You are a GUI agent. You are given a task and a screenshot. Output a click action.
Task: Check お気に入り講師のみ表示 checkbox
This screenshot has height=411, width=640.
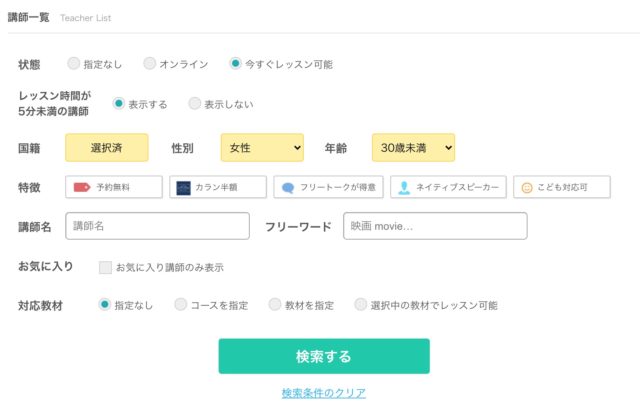105,267
